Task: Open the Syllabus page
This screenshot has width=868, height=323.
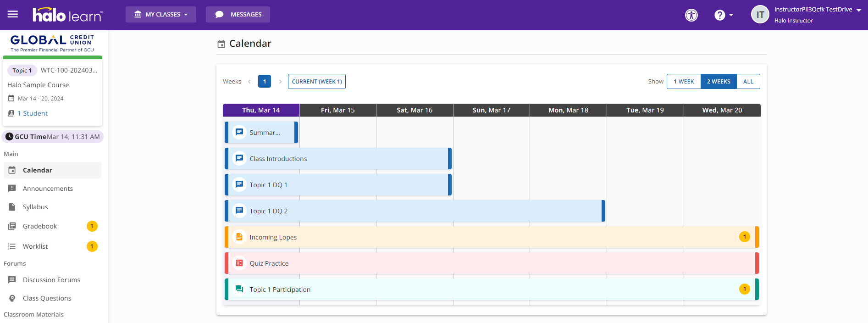Action: [35, 207]
